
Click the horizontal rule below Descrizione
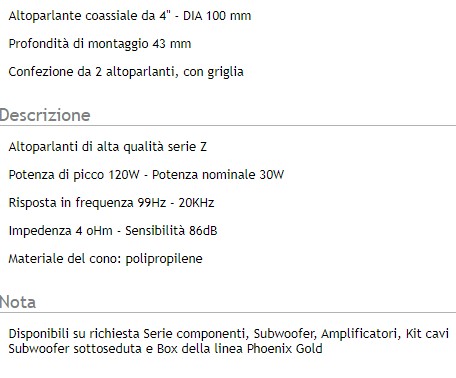click(228, 126)
